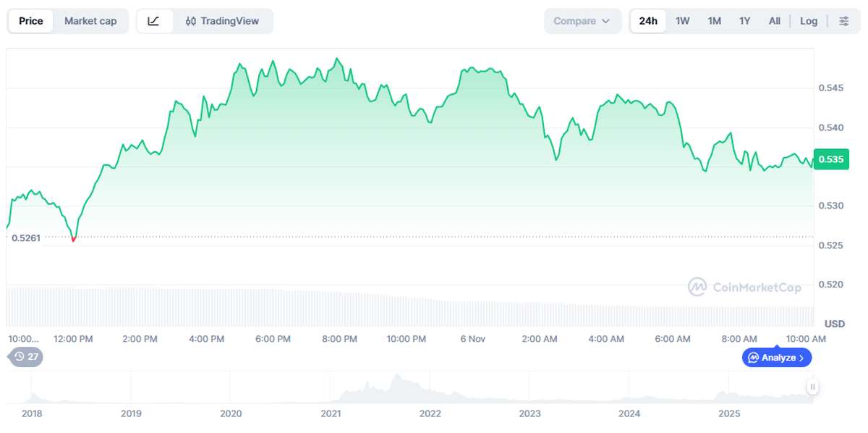868x433 pixels.
Task: Click 2023 on the history timeline
Action: (530, 413)
